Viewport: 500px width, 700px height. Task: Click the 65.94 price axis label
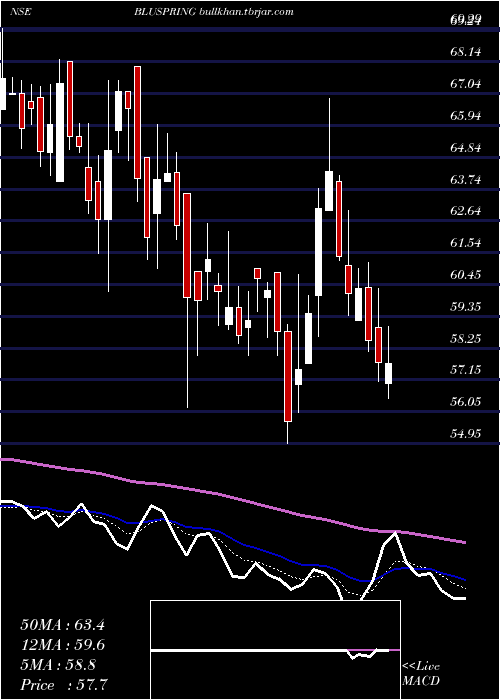click(x=466, y=116)
